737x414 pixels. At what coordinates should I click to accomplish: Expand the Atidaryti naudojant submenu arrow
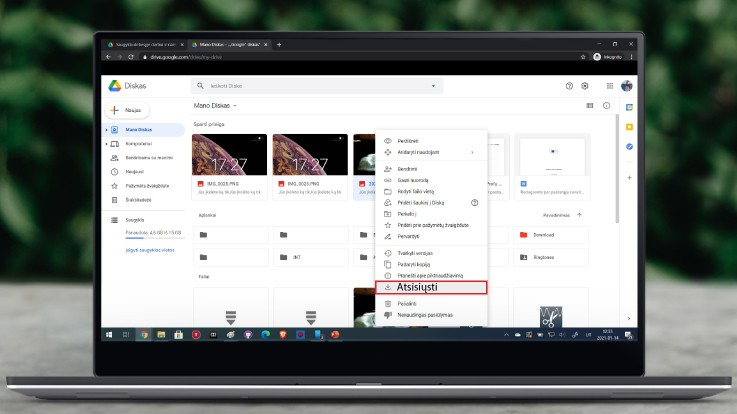(x=472, y=152)
